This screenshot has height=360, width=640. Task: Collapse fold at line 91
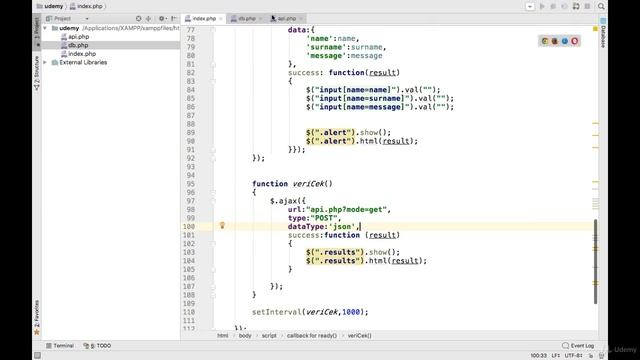(x=213, y=149)
